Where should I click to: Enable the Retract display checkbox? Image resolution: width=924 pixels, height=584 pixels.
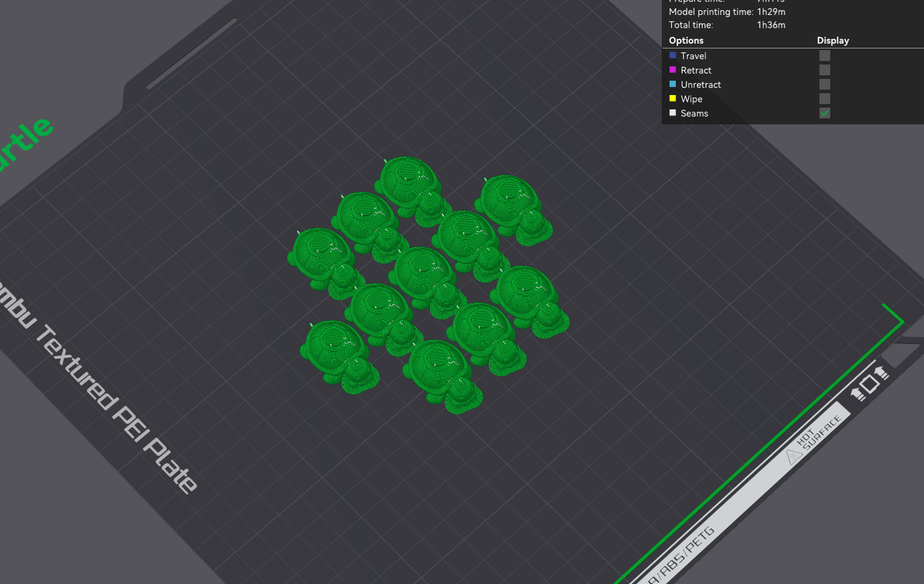tap(825, 70)
